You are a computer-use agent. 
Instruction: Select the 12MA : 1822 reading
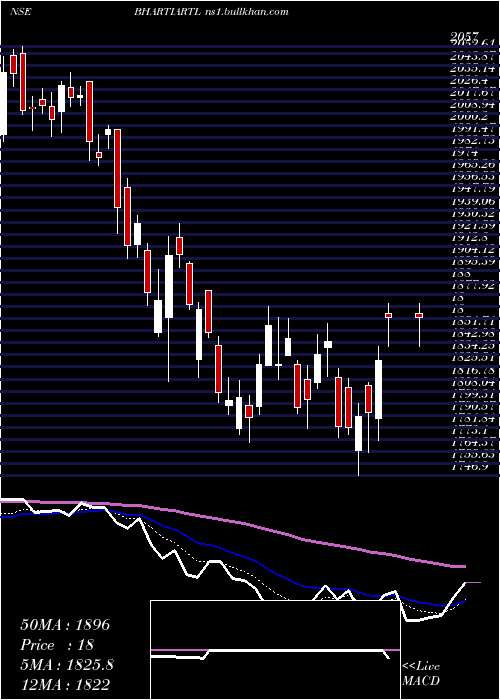[x=65, y=684]
